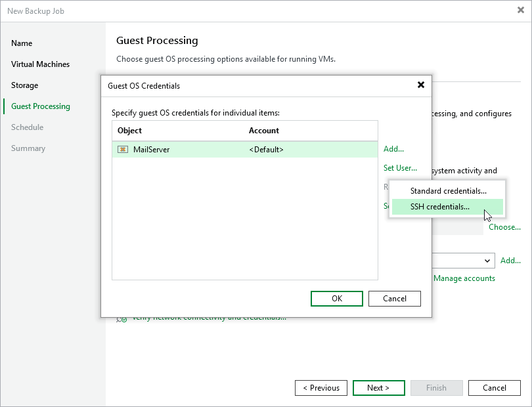Screen dimensions: 532x407
Task: Go back with the Previous button
Action: click(x=321, y=388)
